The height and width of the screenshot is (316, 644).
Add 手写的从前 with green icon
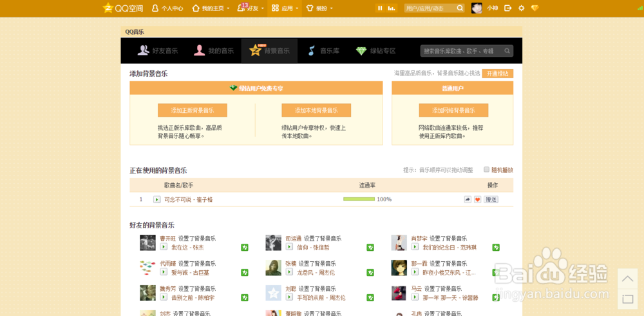pos(370,297)
